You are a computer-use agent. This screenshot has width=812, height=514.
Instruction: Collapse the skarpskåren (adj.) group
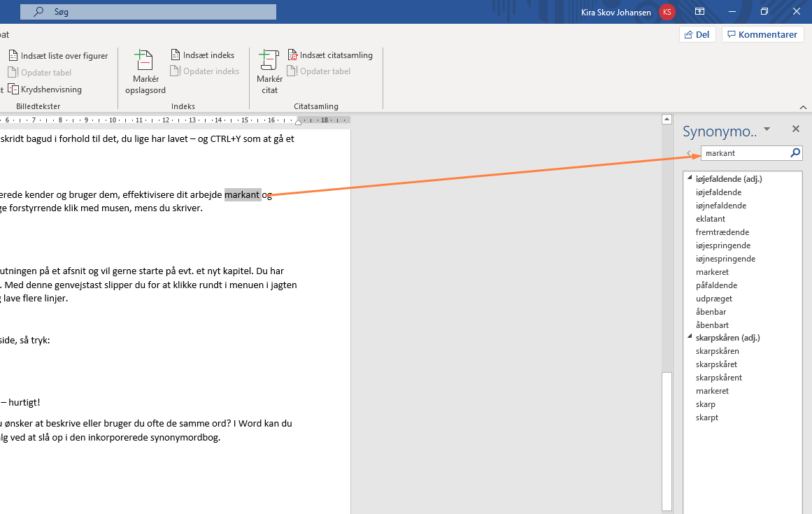pyautogui.click(x=690, y=338)
